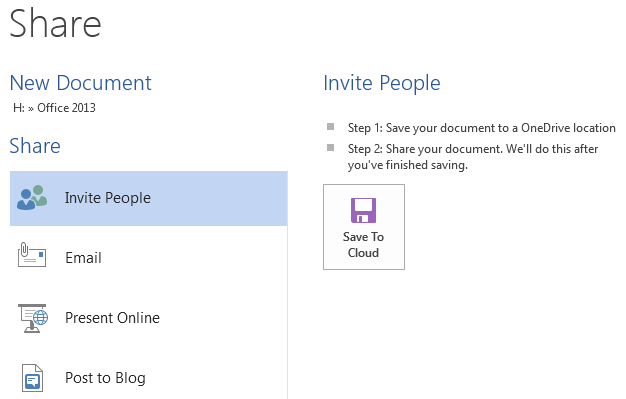The height and width of the screenshot is (399, 626).
Task: Click the gray bullet beside Step 2
Action: [x=331, y=147]
